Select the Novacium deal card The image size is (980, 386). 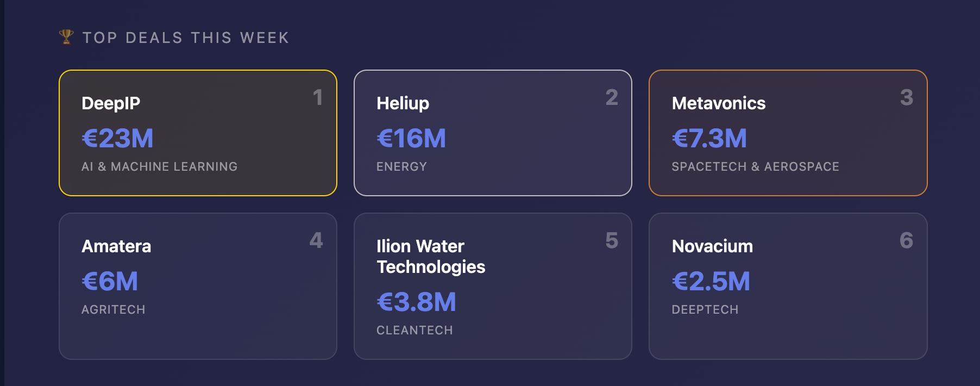point(788,286)
